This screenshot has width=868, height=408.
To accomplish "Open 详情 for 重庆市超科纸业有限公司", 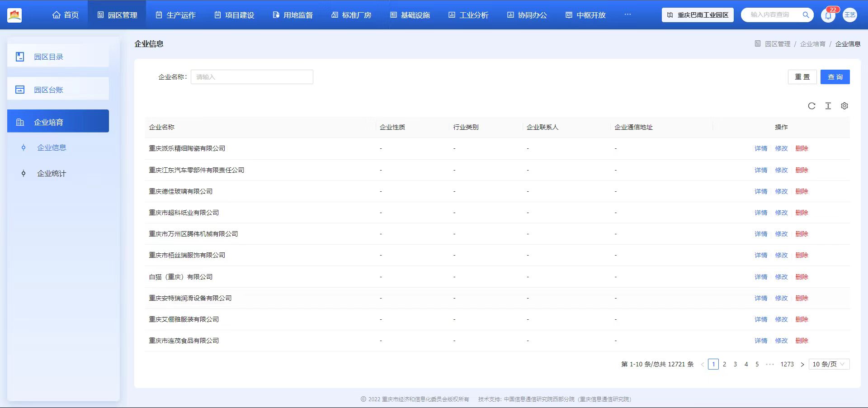I will pos(761,213).
